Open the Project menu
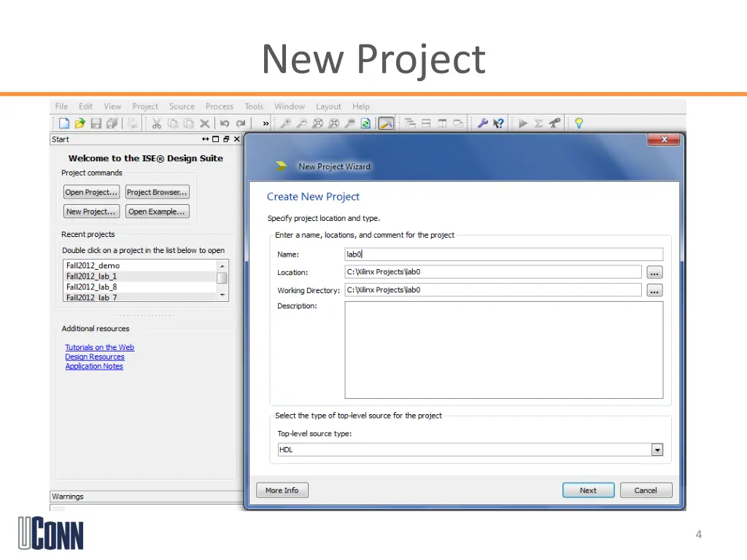 tap(145, 106)
